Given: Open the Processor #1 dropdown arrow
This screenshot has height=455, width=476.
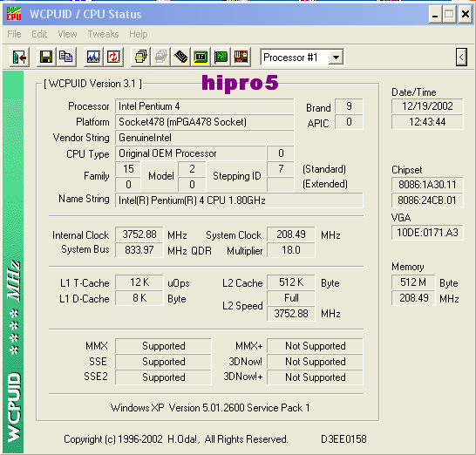Looking at the screenshot, I should point(336,57).
